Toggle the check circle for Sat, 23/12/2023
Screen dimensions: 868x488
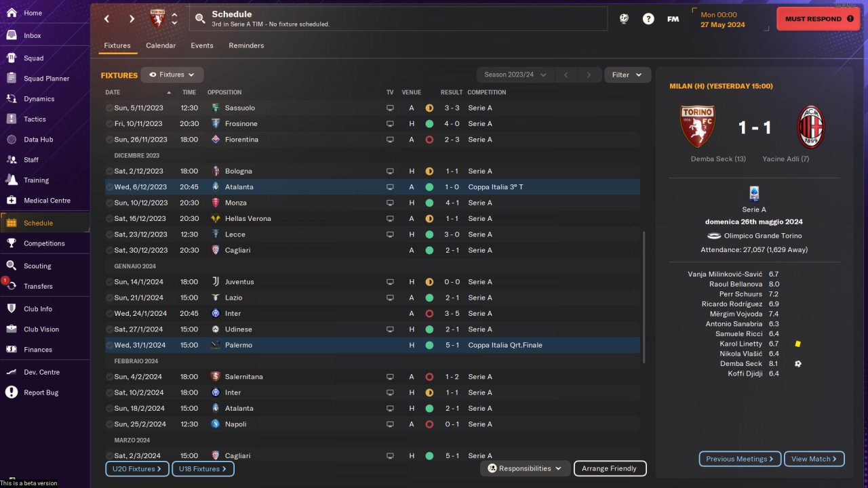coord(109,235)
